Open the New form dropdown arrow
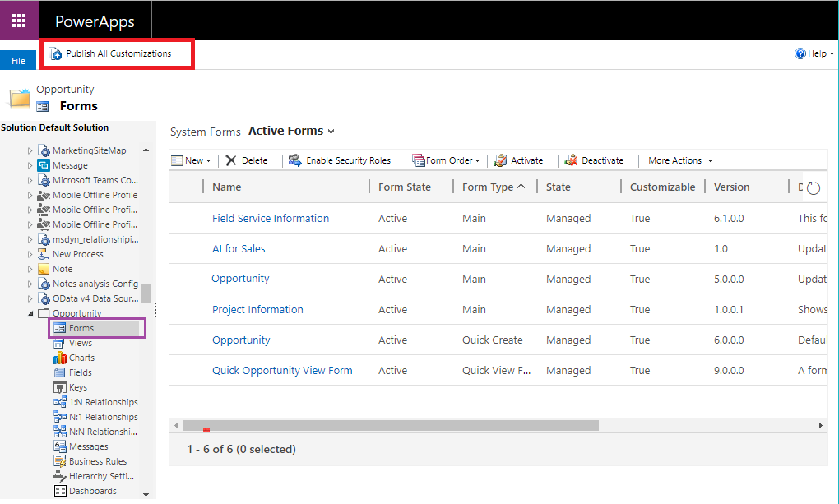The height and width of the screenshot is (504, 839). [x=208, y=160]
